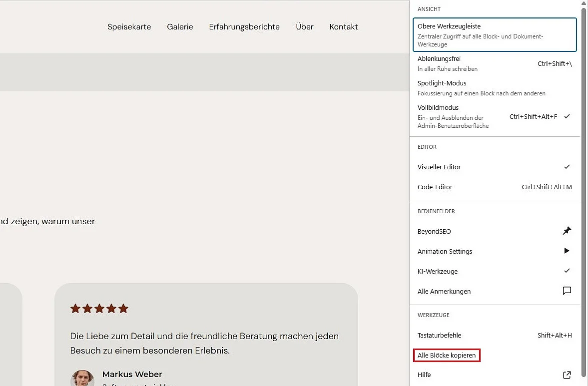This screenshot has height=386, width=588.
Task: Click the options menu vertical scrollbar
Action: (584, 191)
